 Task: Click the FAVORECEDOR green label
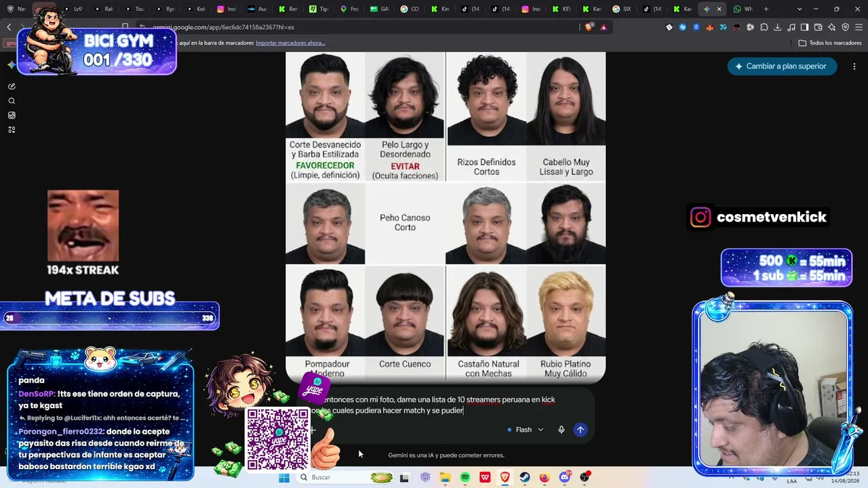coord(325,165)
